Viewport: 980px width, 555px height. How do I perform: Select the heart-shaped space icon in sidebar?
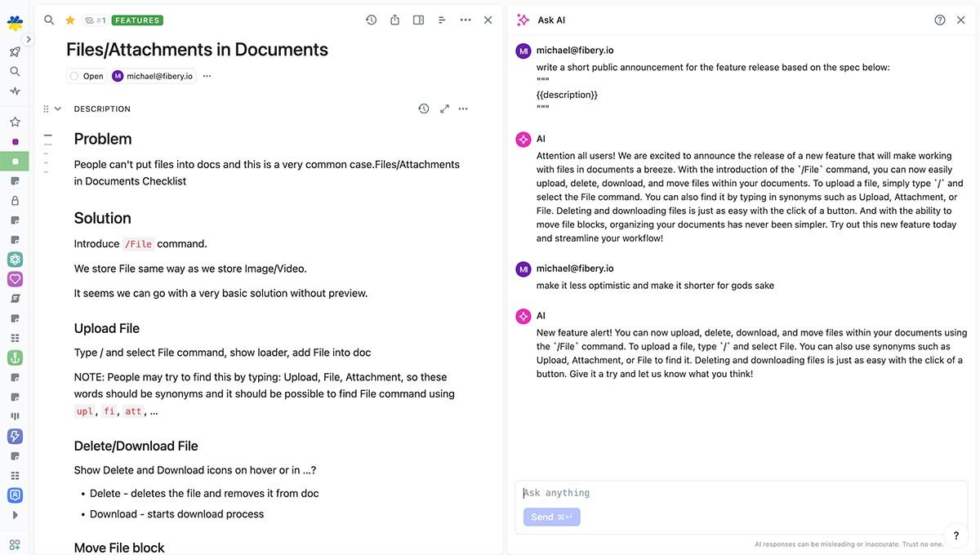point(15,278)
